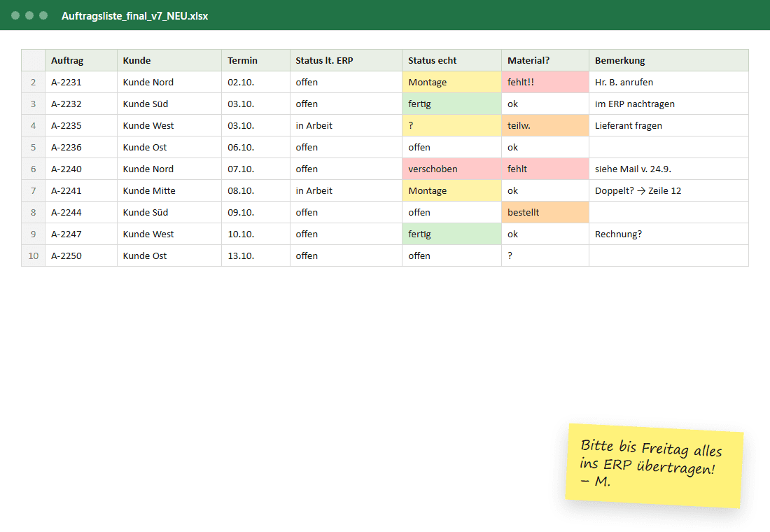Viewport: 770px width, 532px height.
Task: Click the red 'fehlt!!' material cell
Action: 545,82
